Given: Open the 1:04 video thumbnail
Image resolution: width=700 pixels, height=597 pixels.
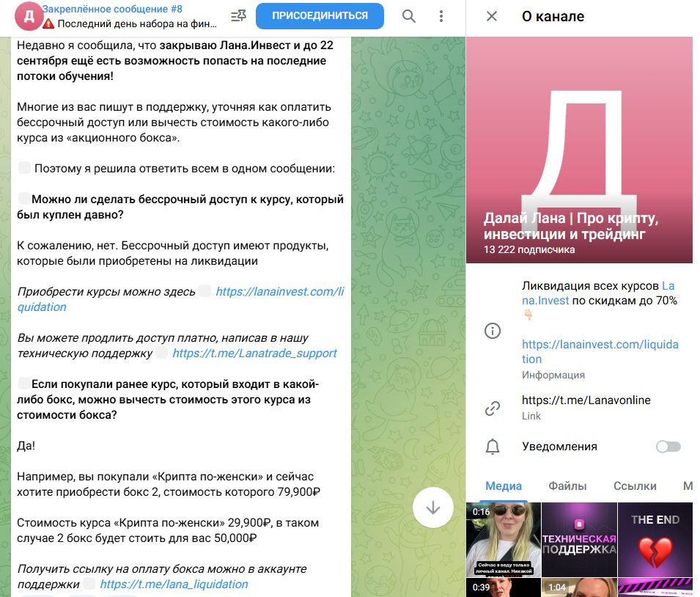Looking at the screenshot, I should pyautogui.click(x=580, y=587).
